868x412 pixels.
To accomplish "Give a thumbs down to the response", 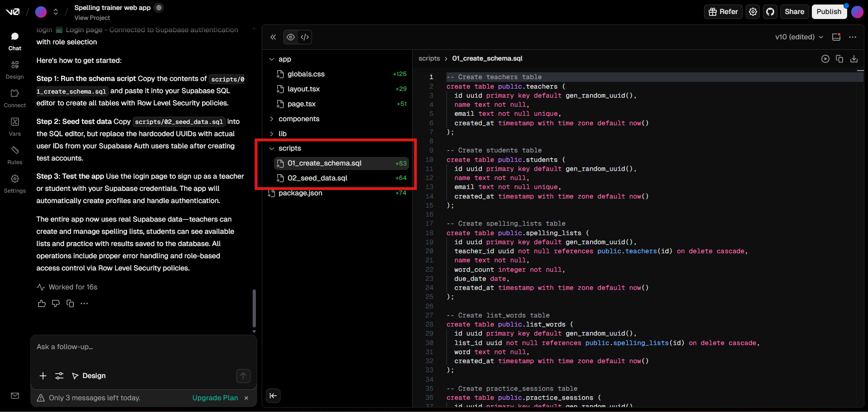I will click(x=56, y=303).
